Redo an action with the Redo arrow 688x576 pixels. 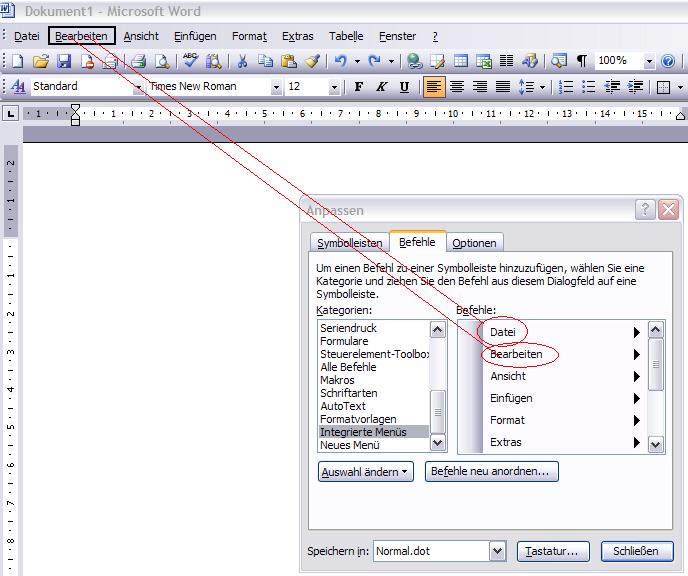click(374, 61)
